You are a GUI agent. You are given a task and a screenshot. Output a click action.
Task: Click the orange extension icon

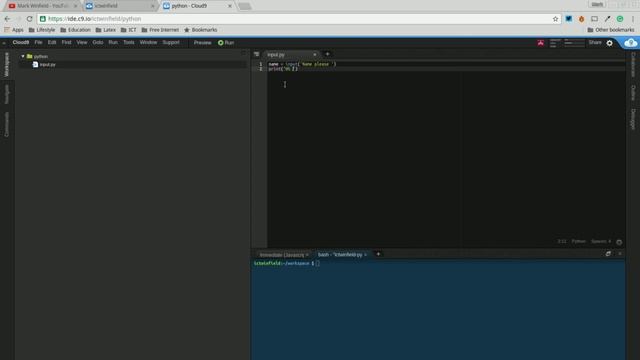pyautogui.click(x=581, y=19)
